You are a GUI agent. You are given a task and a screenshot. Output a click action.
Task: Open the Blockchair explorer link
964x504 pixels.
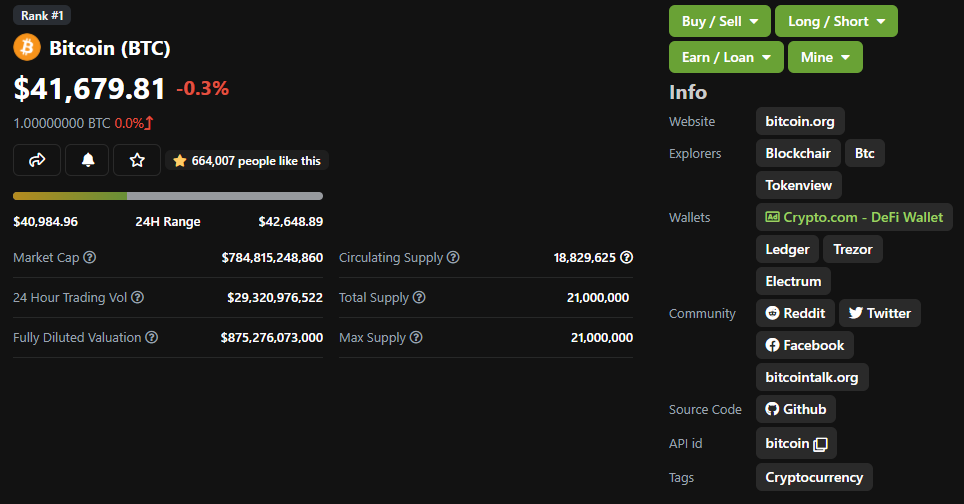coord(798,153)
